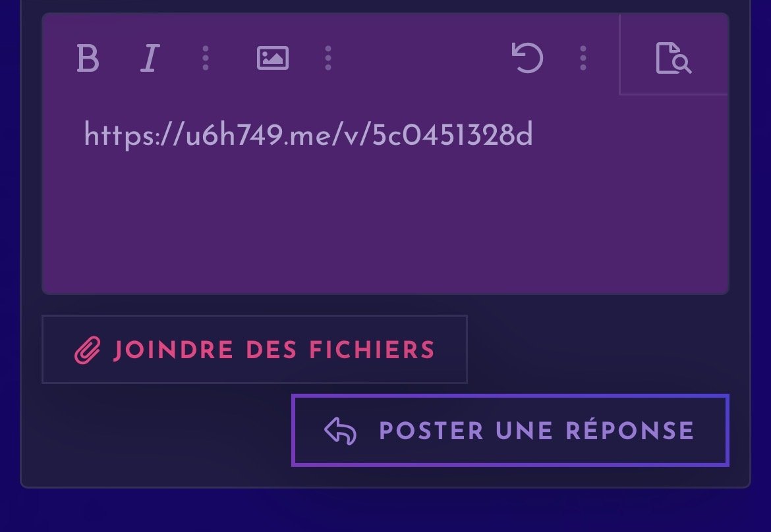This screenshot has width=771, height=532.
Task: Expand more formatting options next to Italic
Action: tap(206, 58)
